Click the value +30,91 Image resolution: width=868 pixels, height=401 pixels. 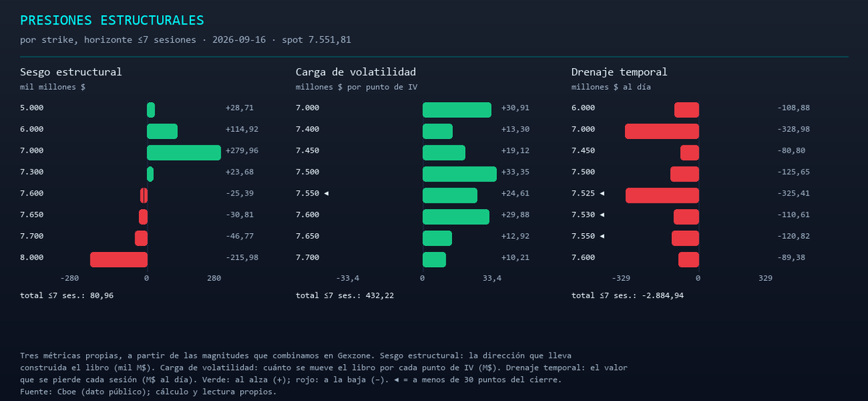click(515, 108)
